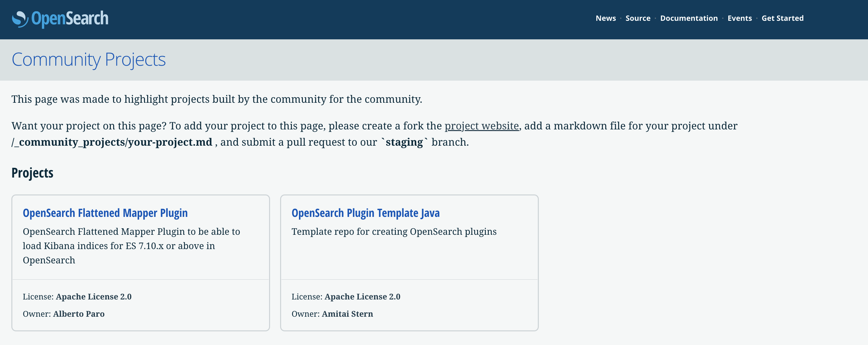This screenshot has height=345, width=868.
Task: Open OpenSearch Flattened Mapper Plugin link
Action: click(x=105, y=213)
